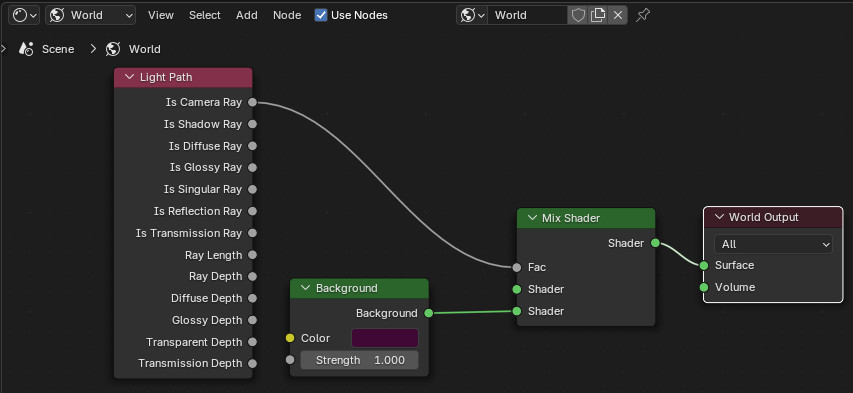Click the Mix Shader Fac input socket
Image resolution: width=853 pixels, height=393 pixels.
pyautogui.click(x=517, y=267)
